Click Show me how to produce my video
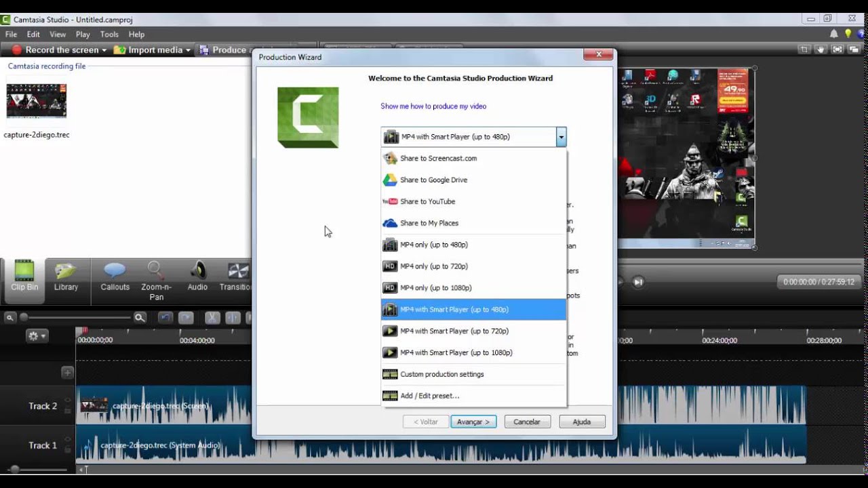The height and width of the screenshot is (488, 868). pos(433,106)
